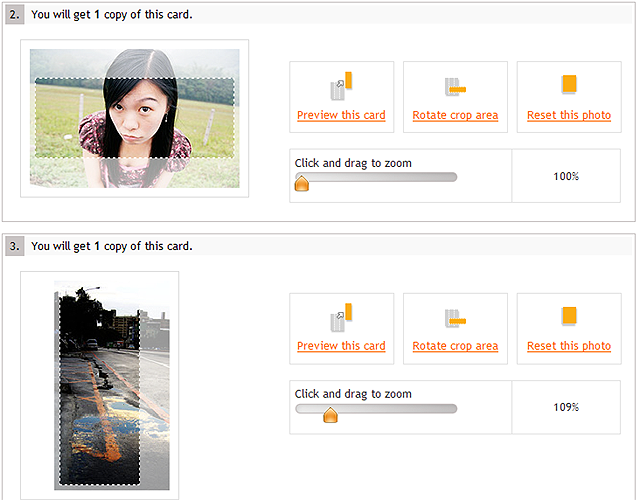This screenshot has width=640, height=500.
Task: Click 'Click and drag to zoom' text in card 2
Action: (x=353, y=163)
